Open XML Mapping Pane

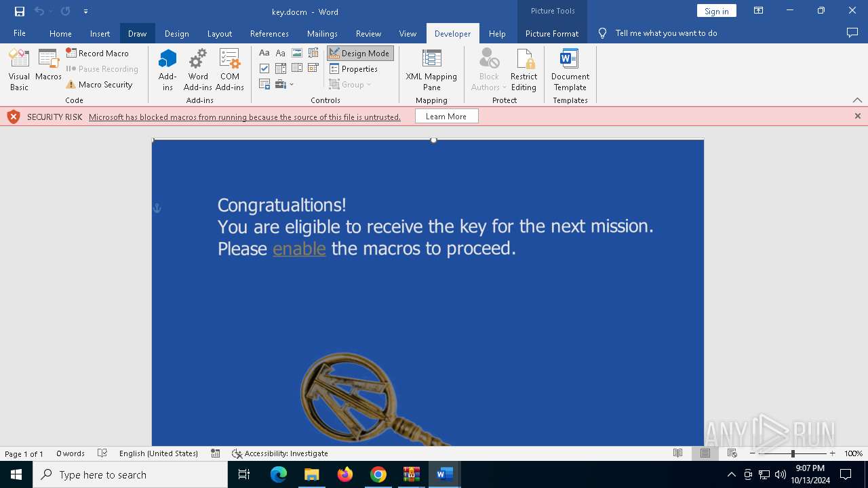pos(431,70)
